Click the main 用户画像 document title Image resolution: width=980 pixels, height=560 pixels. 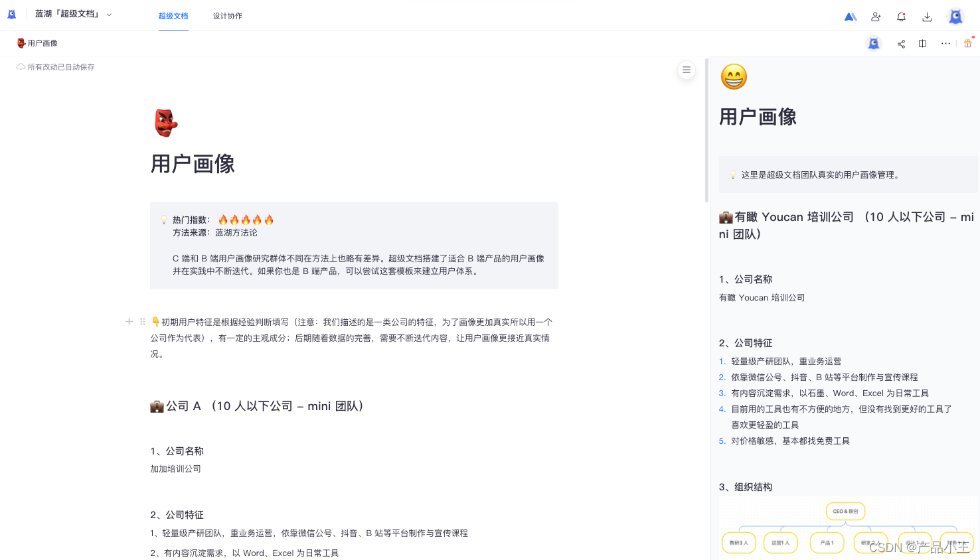point(193,164)
